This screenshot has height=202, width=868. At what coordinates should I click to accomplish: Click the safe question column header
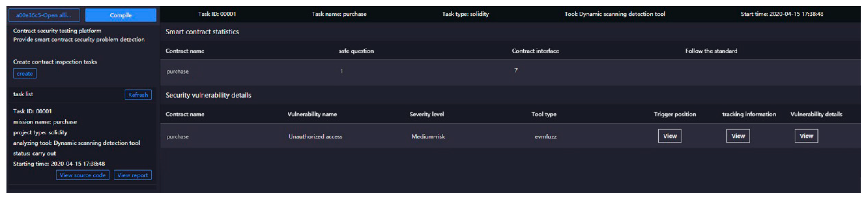[356, 51]
